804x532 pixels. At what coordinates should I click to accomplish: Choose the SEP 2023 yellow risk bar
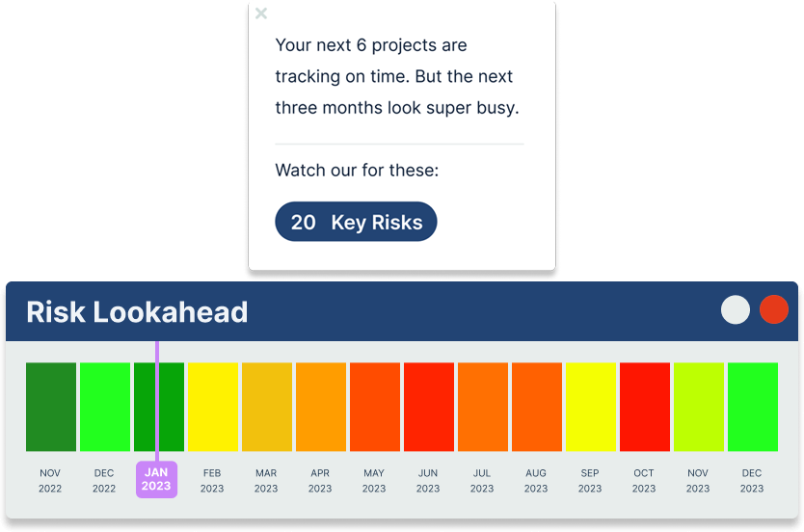coord(591,407)
